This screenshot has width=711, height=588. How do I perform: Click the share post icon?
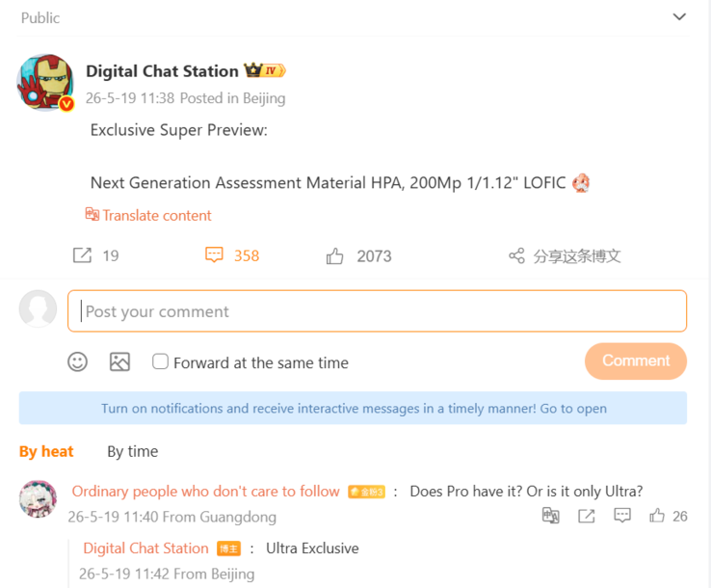point(516,255)
